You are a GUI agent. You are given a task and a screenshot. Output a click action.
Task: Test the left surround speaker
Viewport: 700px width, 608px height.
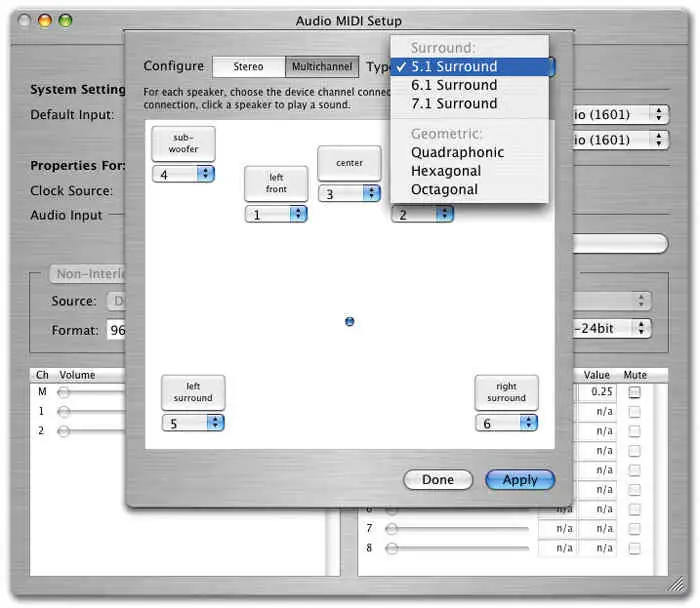coord(193,392)
